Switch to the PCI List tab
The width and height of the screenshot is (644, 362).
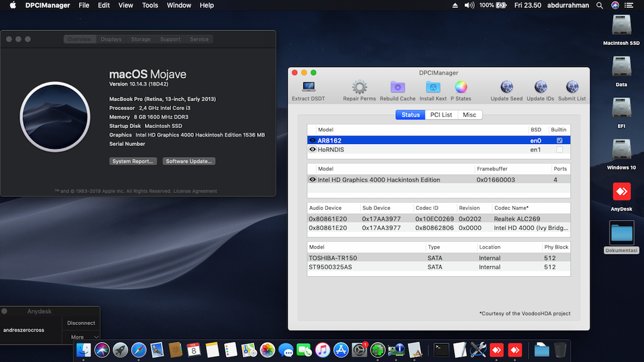coord(441,115)
